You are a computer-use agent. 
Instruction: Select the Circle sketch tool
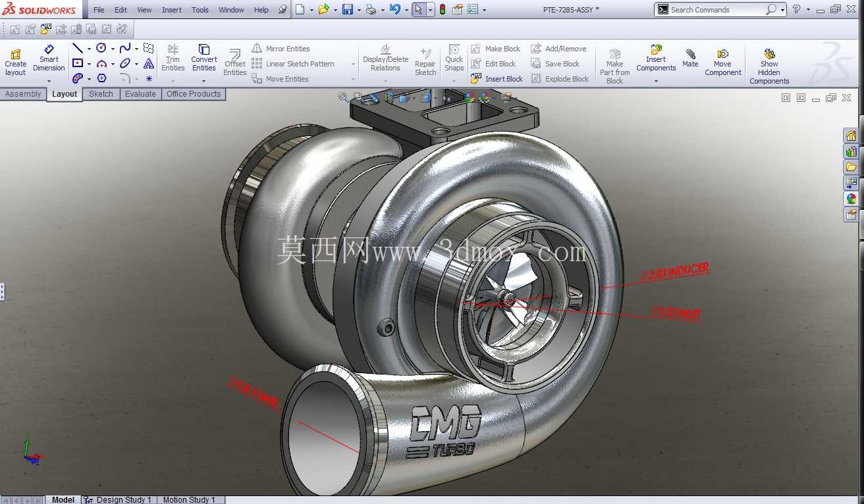[101, 48]
